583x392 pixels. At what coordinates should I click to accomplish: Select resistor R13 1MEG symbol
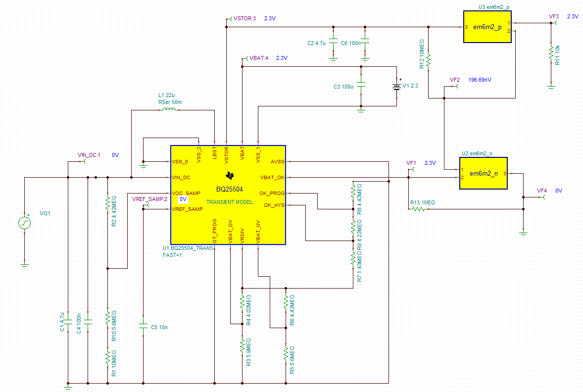tap(418, 209)
